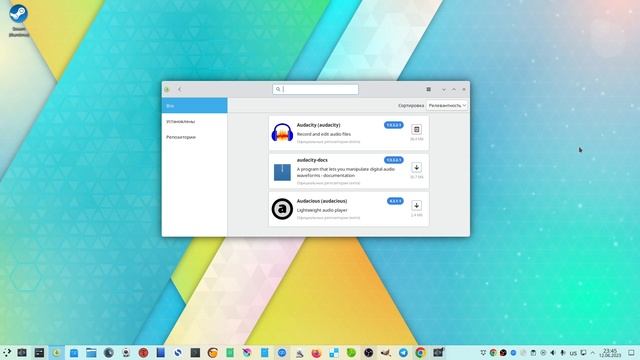Click the version badge on the Audacious row

[x=395, y=201]
